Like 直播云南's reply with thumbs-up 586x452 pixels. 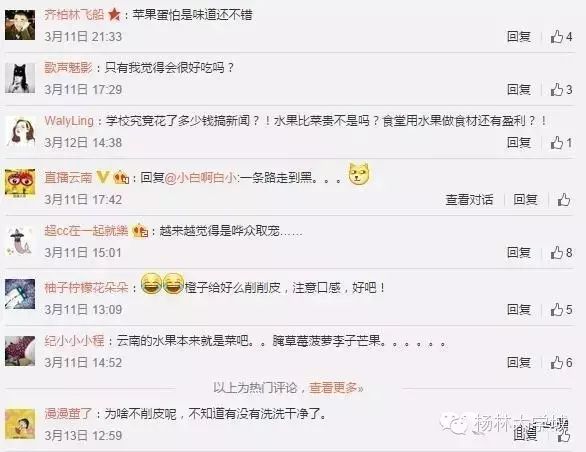point(564,200)
